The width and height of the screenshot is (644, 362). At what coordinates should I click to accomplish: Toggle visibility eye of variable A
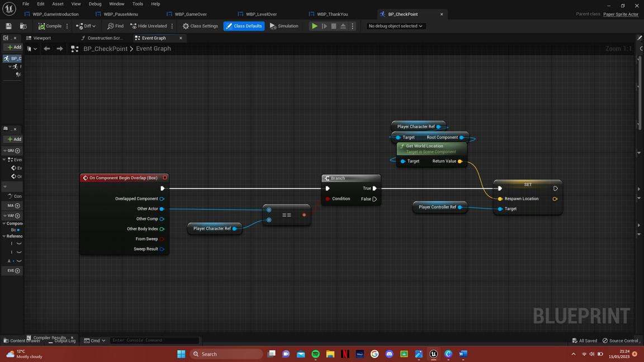(19, 261)
